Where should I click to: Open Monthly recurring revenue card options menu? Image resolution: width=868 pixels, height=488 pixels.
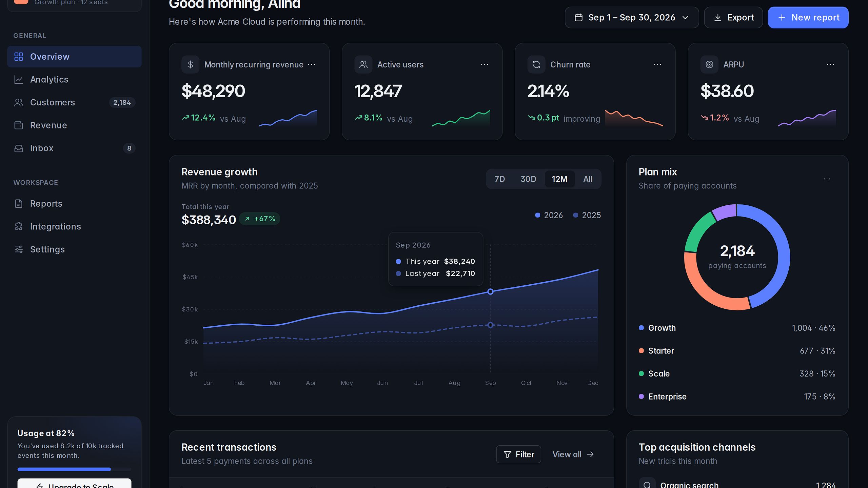click(312, 64)
